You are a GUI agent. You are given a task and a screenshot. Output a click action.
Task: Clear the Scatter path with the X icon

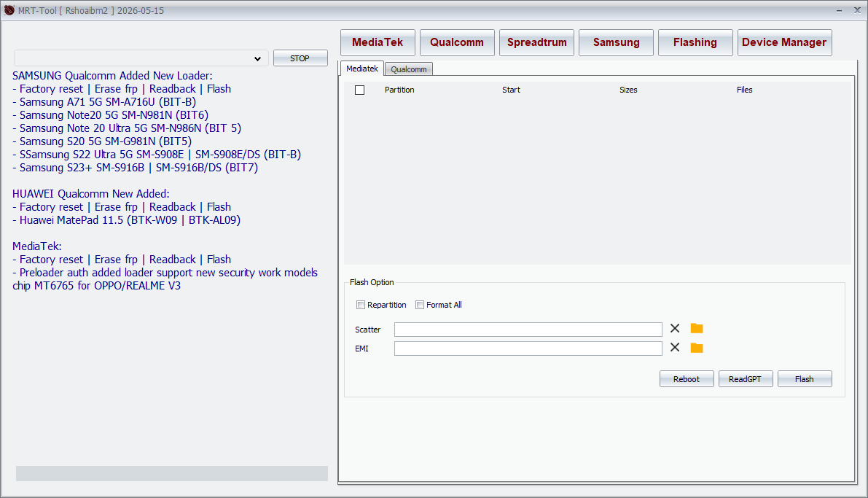pos(674,328)
